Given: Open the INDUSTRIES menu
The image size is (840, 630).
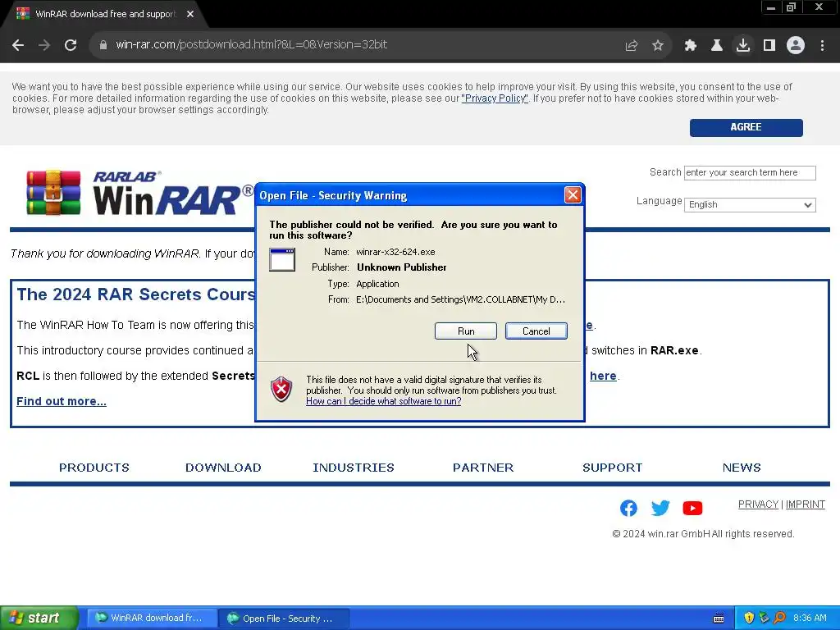Looking at the screenshot, I should (354, 468).
